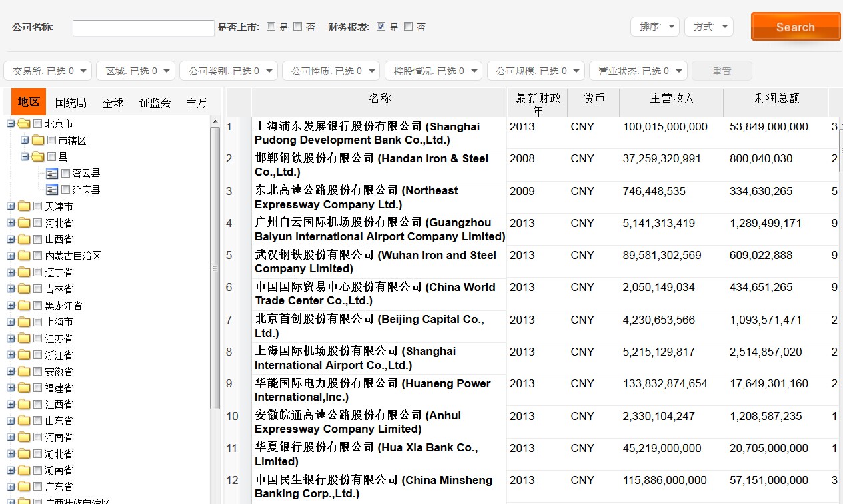The height and width of the screenshot is (504, 843).
Task: Click the 湖南省 folder icon
Action: pyautogui.click(x=24, y=470)
